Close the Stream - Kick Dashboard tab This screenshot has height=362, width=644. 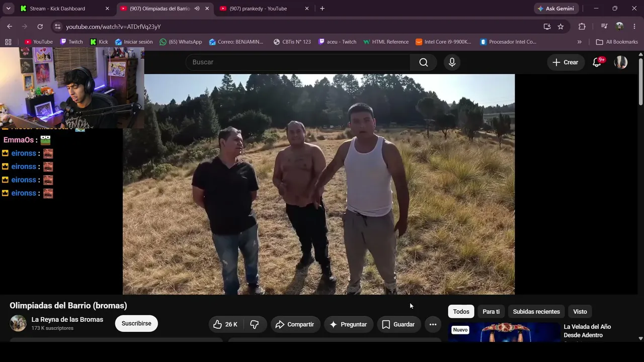pyautogui.click(x=107, y=9)
